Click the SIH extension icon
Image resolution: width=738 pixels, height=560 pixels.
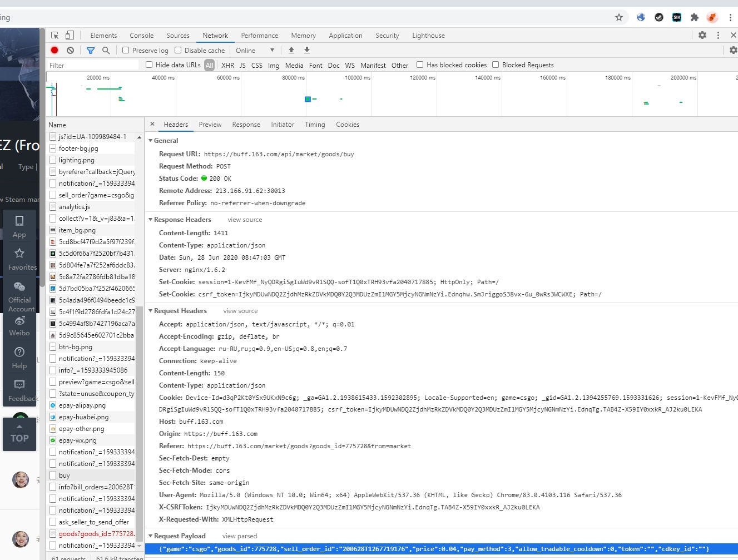(x=677, y=17)
